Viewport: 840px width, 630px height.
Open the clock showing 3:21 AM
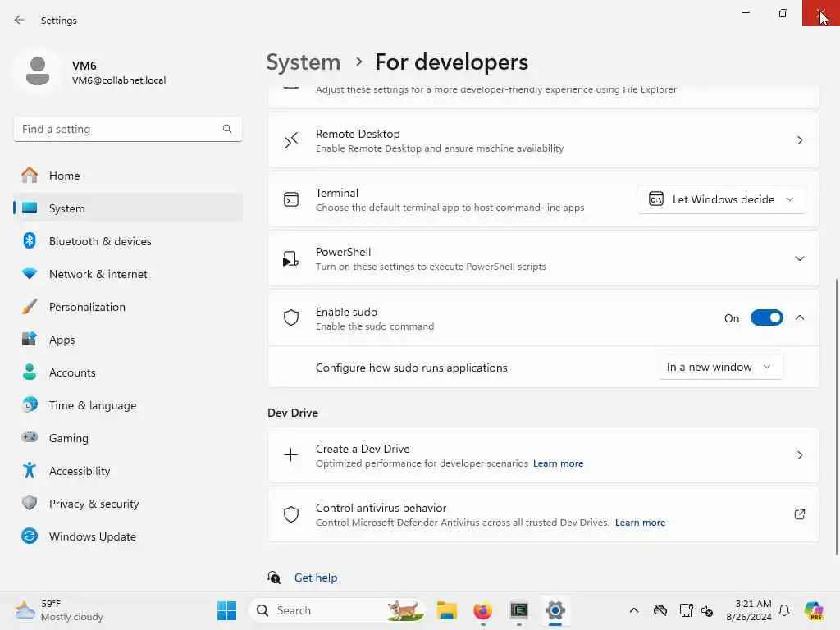[749, 610]
